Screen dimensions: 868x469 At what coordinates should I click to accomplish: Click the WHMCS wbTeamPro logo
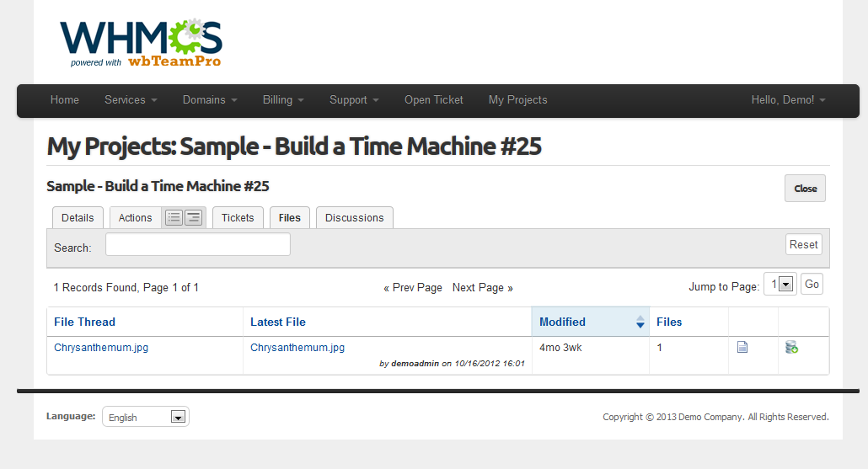tap(141, 42)
